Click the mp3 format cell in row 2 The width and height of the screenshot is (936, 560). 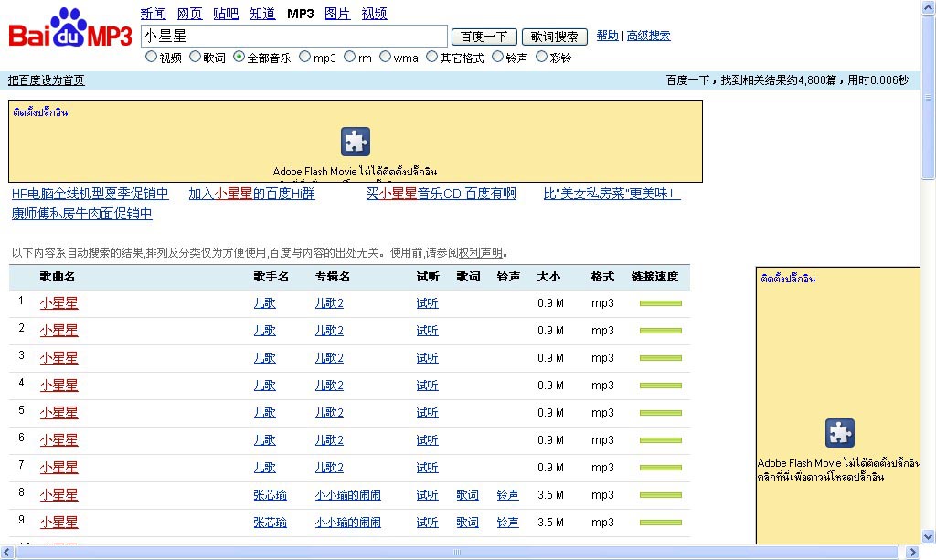point(602,331)
